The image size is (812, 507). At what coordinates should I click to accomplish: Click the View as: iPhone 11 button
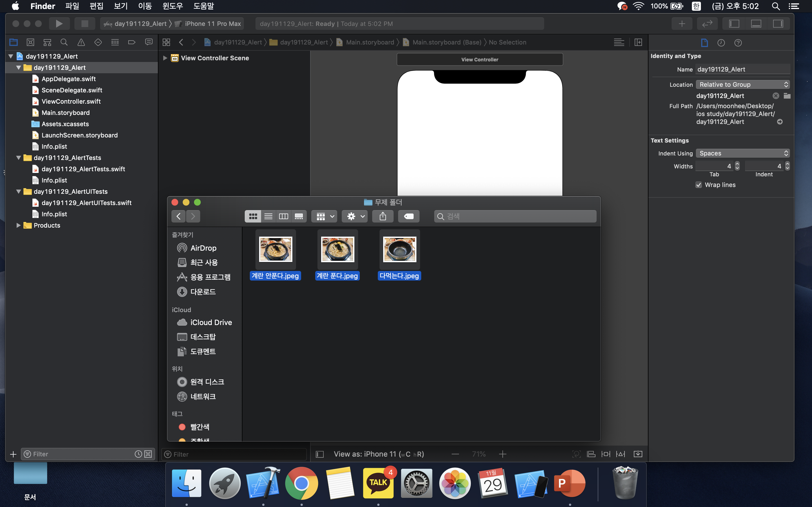[378, 454]
